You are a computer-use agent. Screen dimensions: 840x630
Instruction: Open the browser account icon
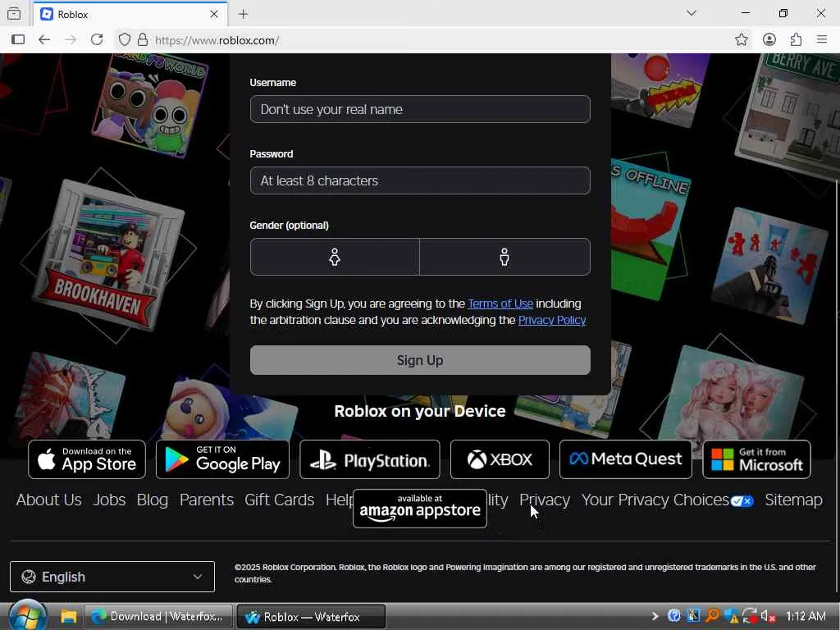coord(769,39)
